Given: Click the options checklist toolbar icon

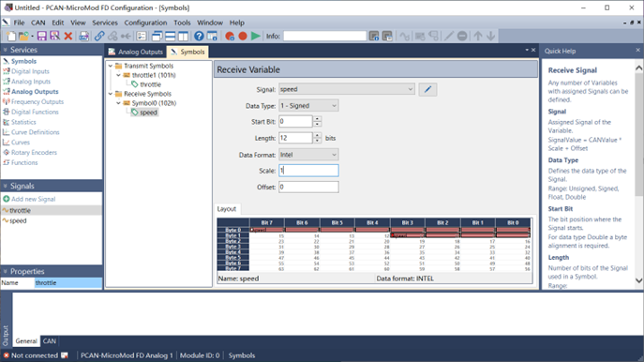Looking at the screenshot, I should (x=142, y=37).
